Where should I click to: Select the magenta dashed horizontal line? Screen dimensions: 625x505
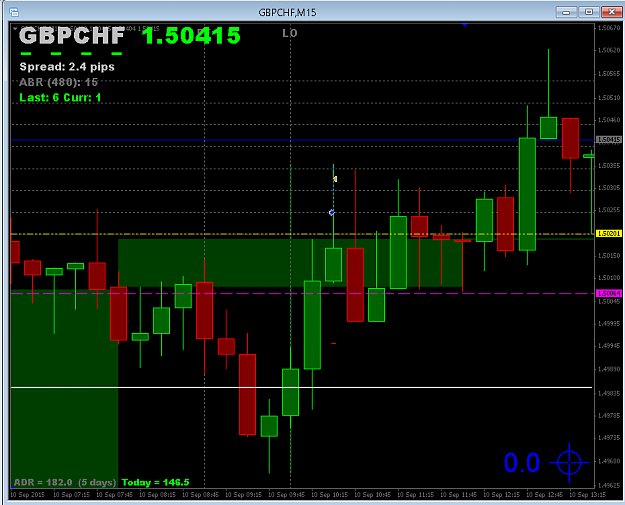tap(302, 293)
